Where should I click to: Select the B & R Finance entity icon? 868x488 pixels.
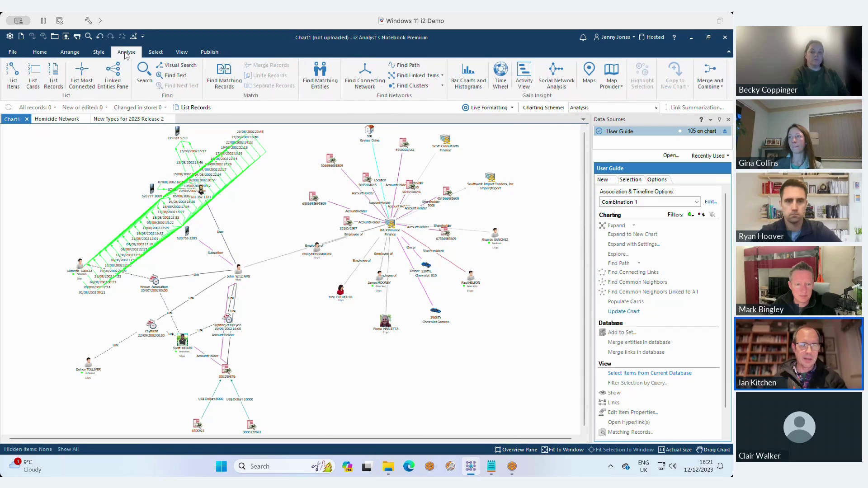click(390, 223)
